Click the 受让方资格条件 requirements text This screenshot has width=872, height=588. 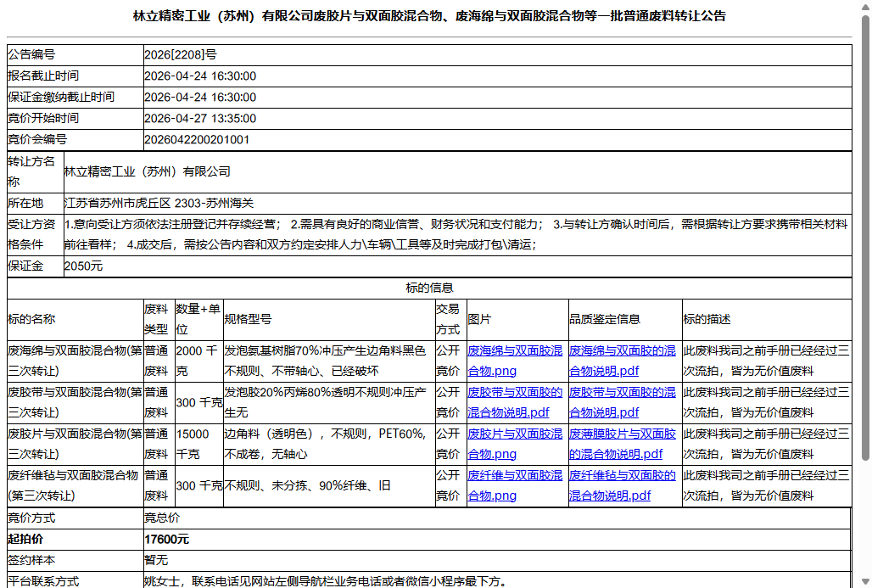pyautogui.click(x=456, y=235)
